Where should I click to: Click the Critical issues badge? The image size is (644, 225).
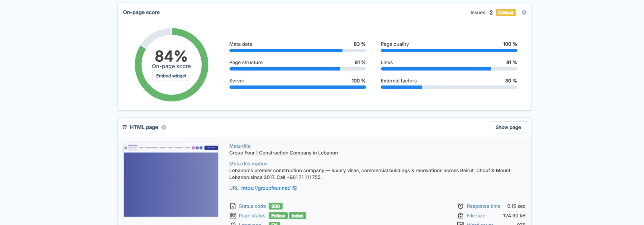[x=506, y=13]
